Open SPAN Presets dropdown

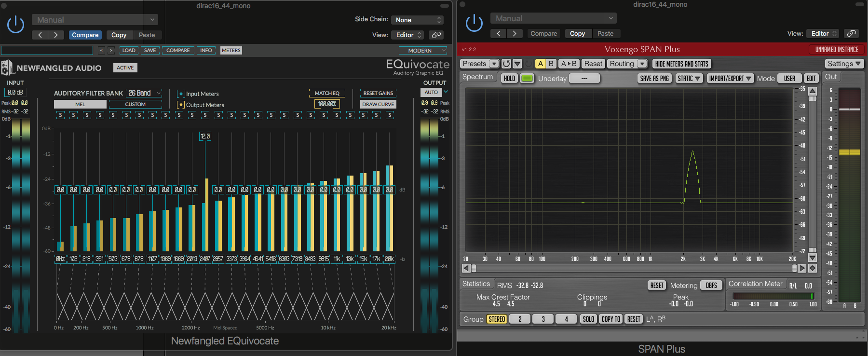click(x=479, y=64)
